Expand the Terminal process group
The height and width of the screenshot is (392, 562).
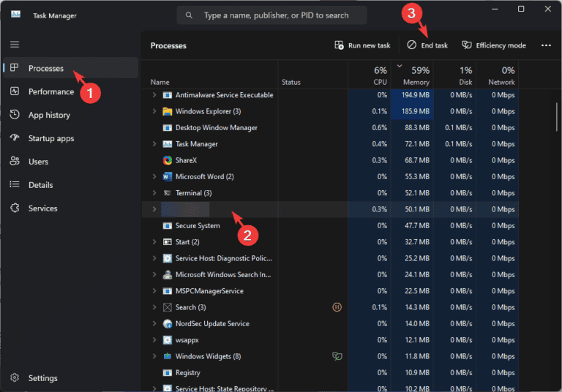pyautogui.click(x=154, y=193)
